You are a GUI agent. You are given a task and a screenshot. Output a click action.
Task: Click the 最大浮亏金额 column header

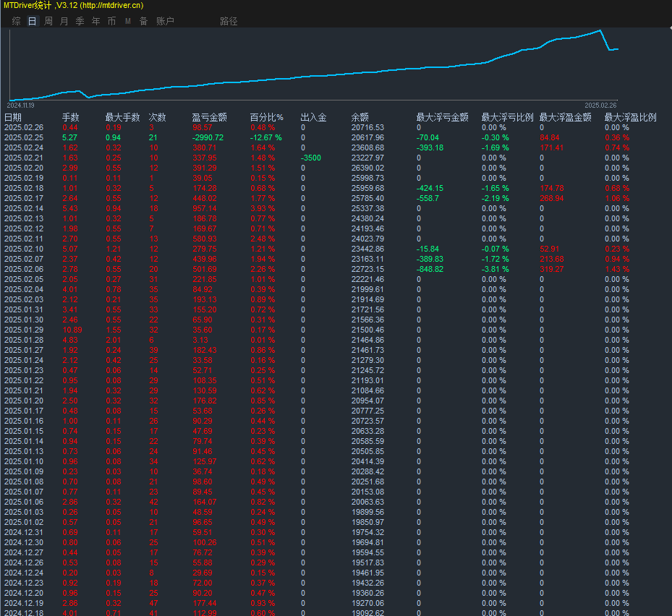(x=442, y=117)
